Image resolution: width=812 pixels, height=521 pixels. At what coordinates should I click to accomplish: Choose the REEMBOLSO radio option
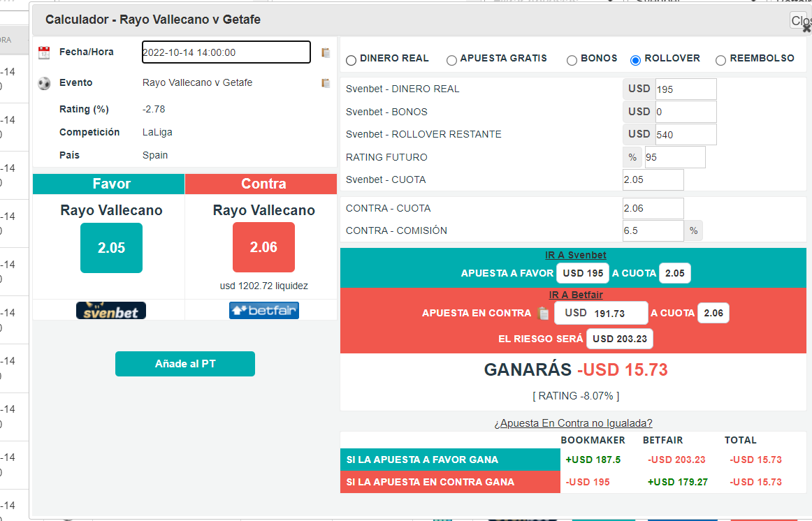click(x=720, y=60)
